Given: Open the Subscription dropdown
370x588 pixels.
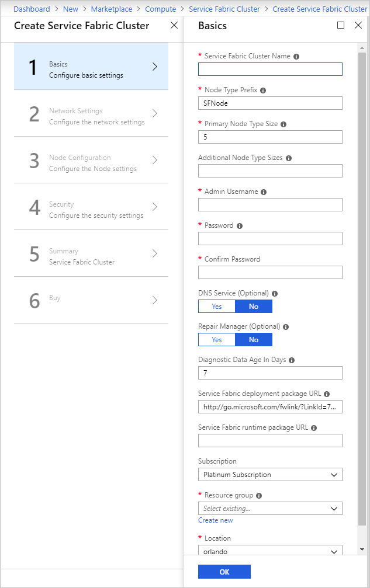Looking at the screenshot, I should coord(270,475).
